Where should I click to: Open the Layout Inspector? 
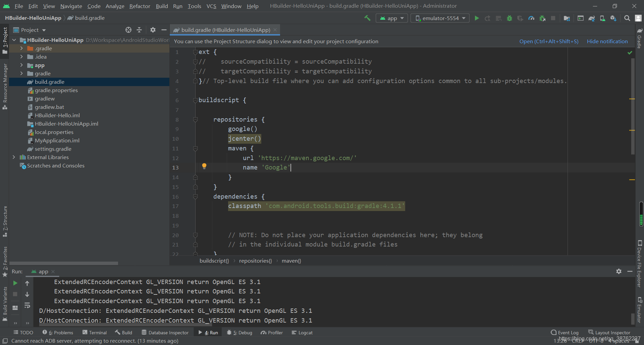tap(609, 333)
